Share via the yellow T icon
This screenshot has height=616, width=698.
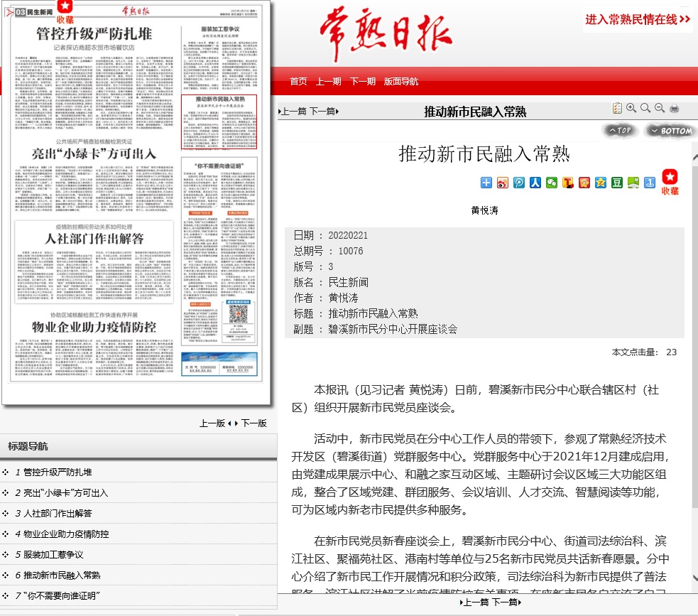pyautogui.click(x=568, y=183)
